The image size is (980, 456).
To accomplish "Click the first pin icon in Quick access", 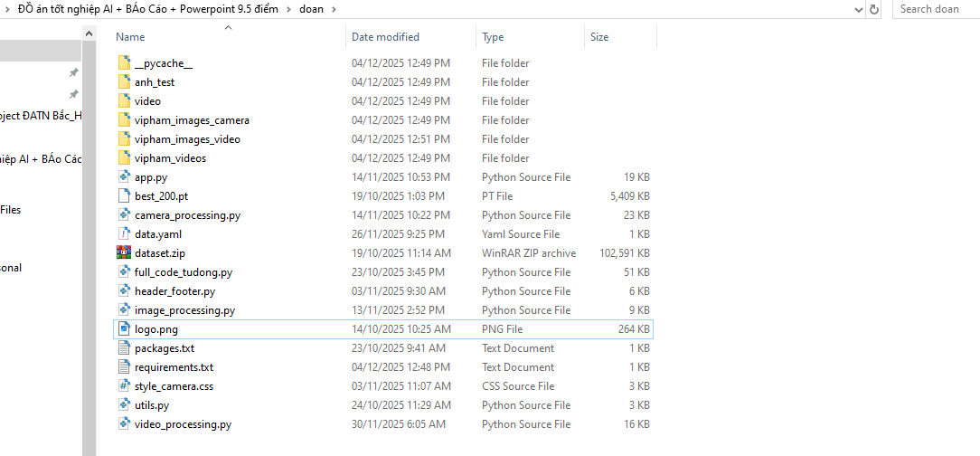I will (74, 72).
